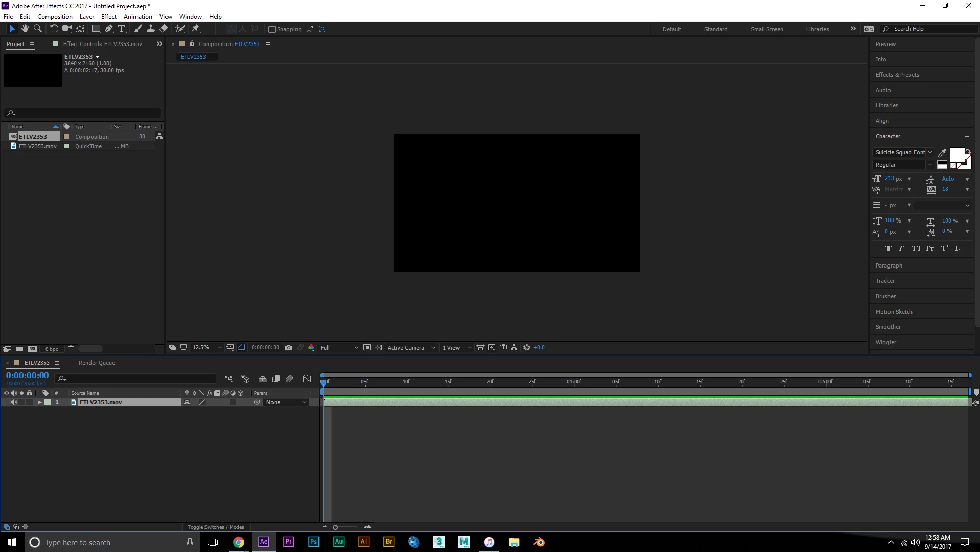Enable the Snapping checkbox
980x552 pixels.
tap(272, 29)
